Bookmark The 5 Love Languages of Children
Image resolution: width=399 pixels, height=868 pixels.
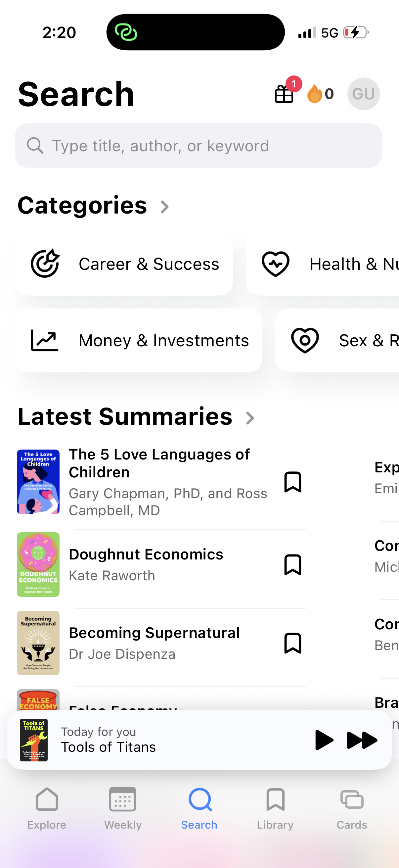point(292,482)
